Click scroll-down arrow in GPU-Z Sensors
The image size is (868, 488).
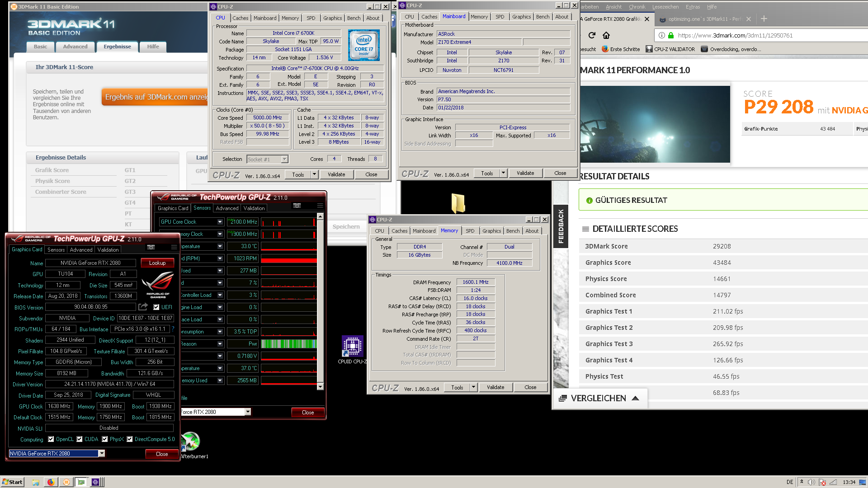(320, 387)
